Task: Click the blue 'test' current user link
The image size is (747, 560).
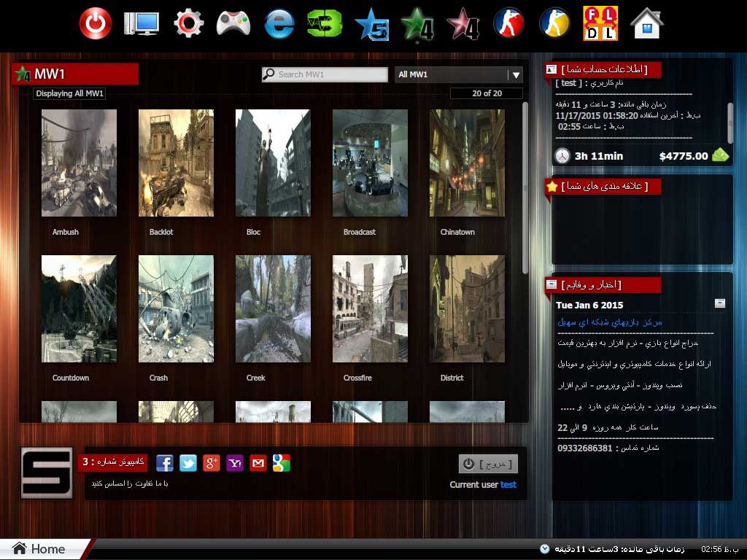Action: tap(508, 485)
